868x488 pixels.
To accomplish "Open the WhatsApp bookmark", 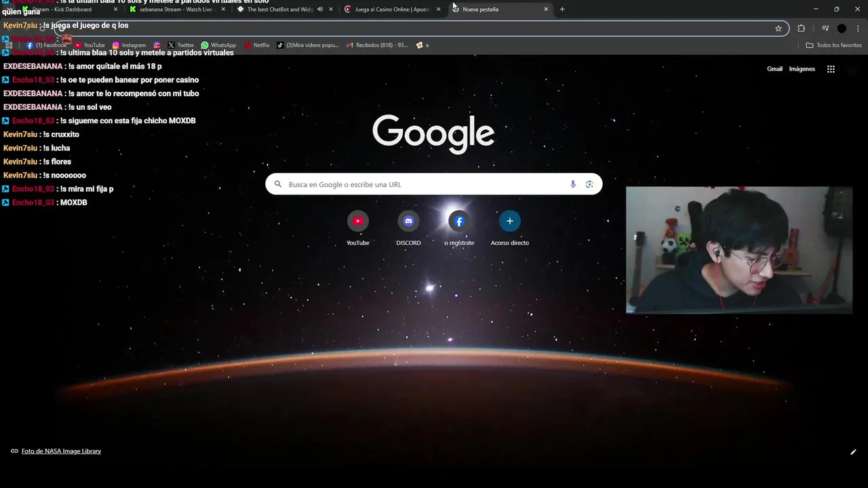I will click(x=218, y=45).
